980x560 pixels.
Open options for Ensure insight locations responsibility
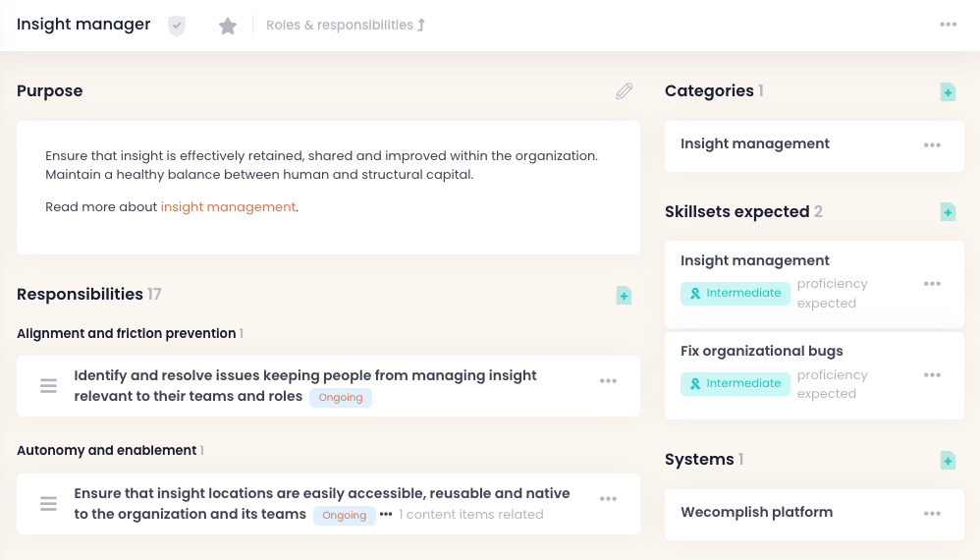coord(608,499)
